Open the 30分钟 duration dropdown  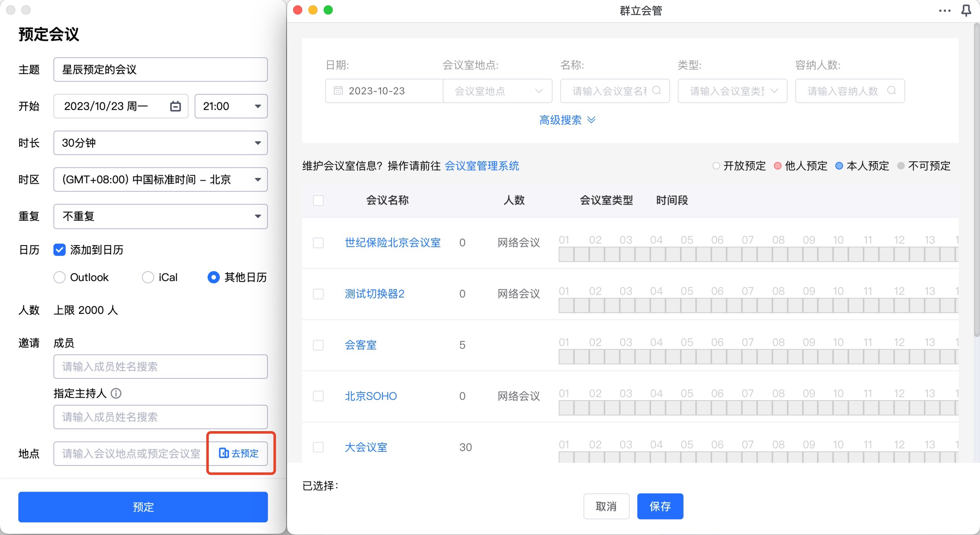[x=161, y=143]
